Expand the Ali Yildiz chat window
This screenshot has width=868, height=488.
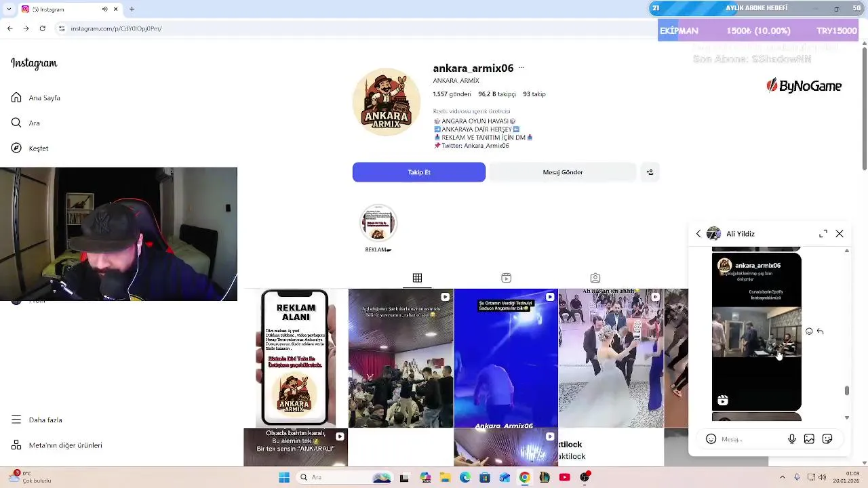[823, 234]
